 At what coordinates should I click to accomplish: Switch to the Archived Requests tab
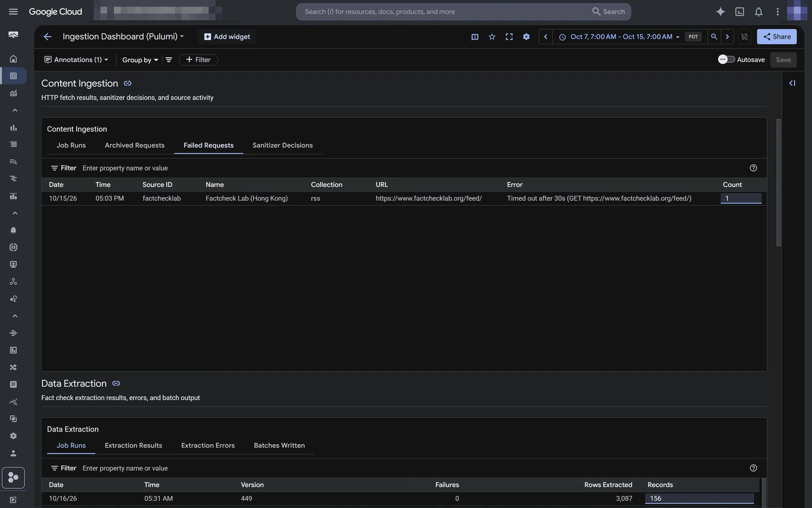[x=134, y=145]
